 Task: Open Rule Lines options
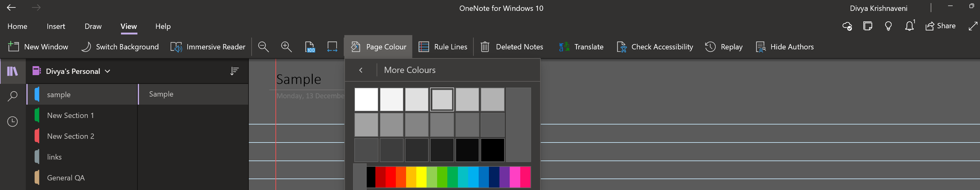(443, 47)
